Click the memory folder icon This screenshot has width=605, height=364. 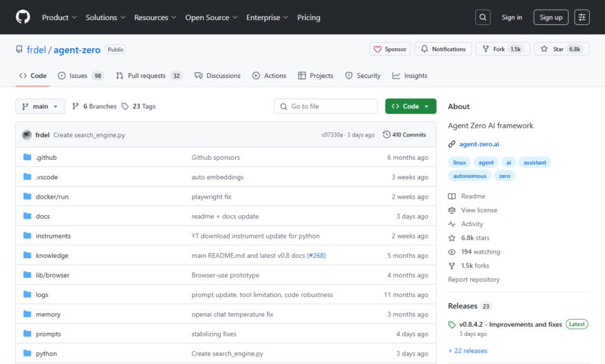[27, 314]
